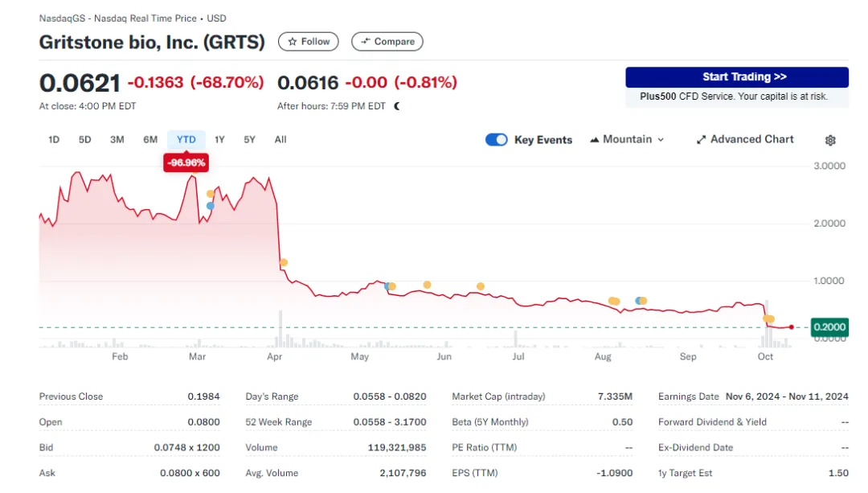Click the key event marker in early April
The image size is (868, 493).
283,262
